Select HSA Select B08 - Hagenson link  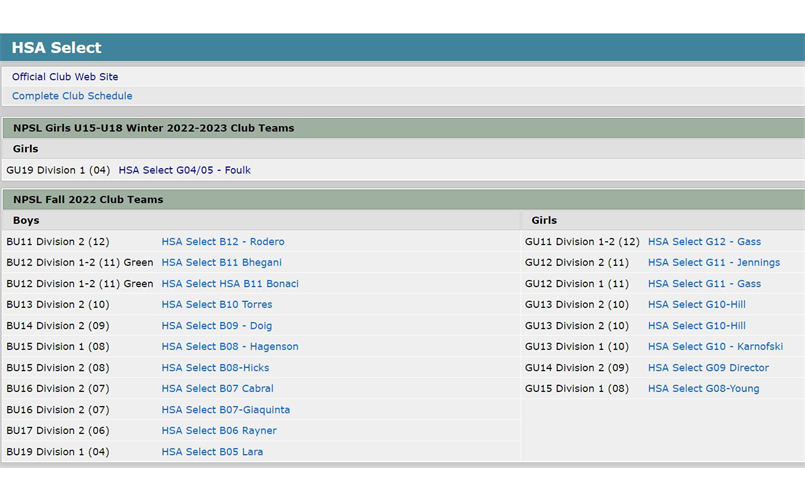(x=230, y=347)
